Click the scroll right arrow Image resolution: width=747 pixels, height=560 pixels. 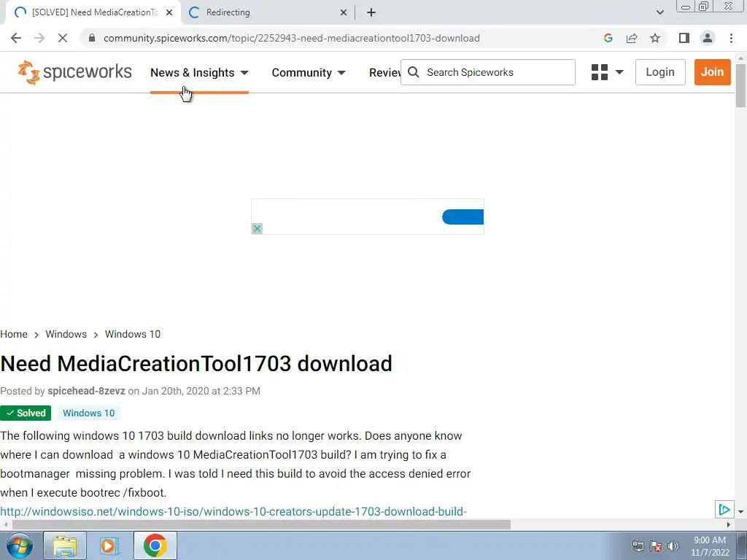click(x=729, y=525)
